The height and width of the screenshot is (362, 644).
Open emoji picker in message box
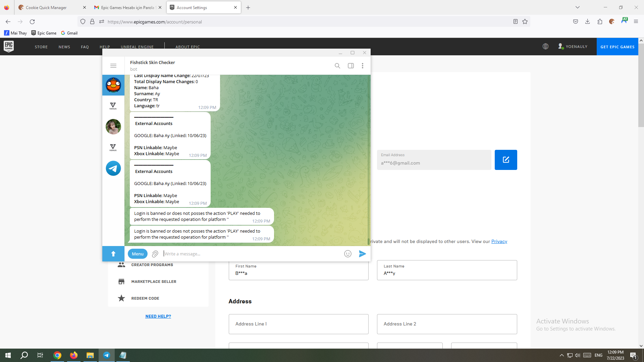click(348, 254)
